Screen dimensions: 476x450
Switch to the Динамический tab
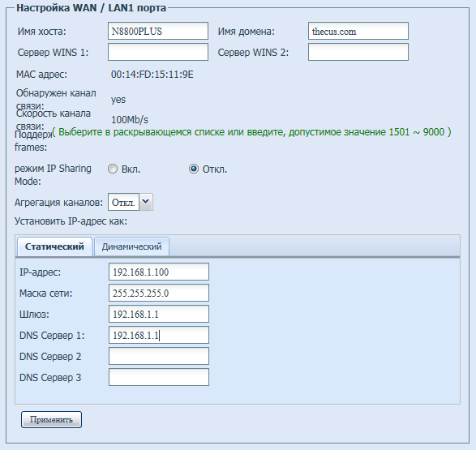click(x=131, y=246)
